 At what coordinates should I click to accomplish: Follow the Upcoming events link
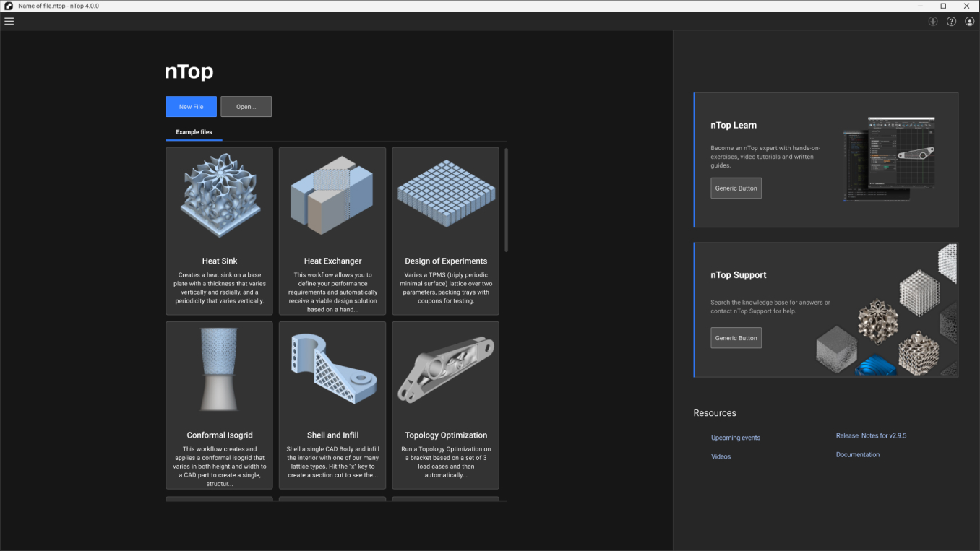pos(736,438)
